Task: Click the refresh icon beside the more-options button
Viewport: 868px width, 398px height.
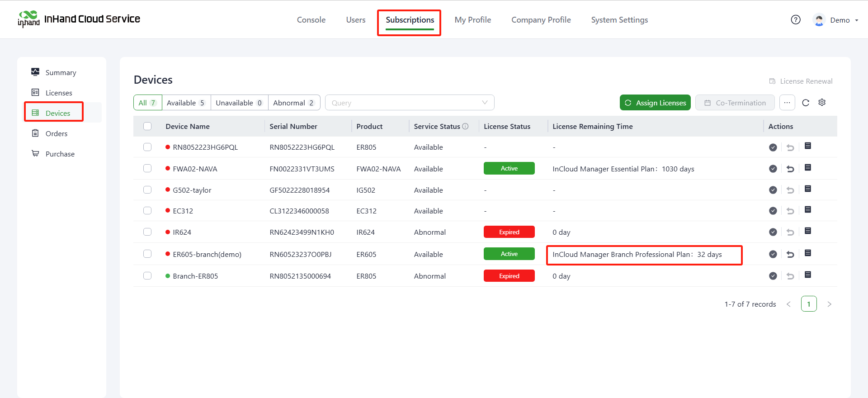Action: 806,103
